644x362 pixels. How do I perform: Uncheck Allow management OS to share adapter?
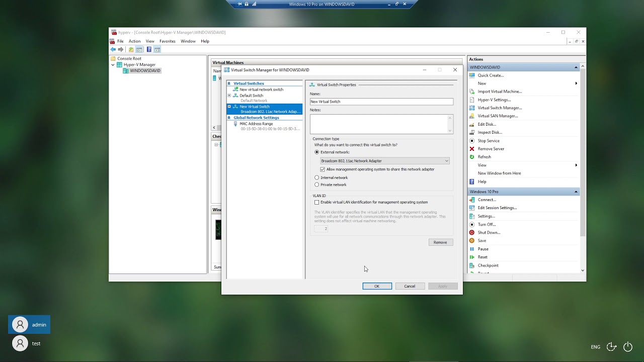coord(323,169)
